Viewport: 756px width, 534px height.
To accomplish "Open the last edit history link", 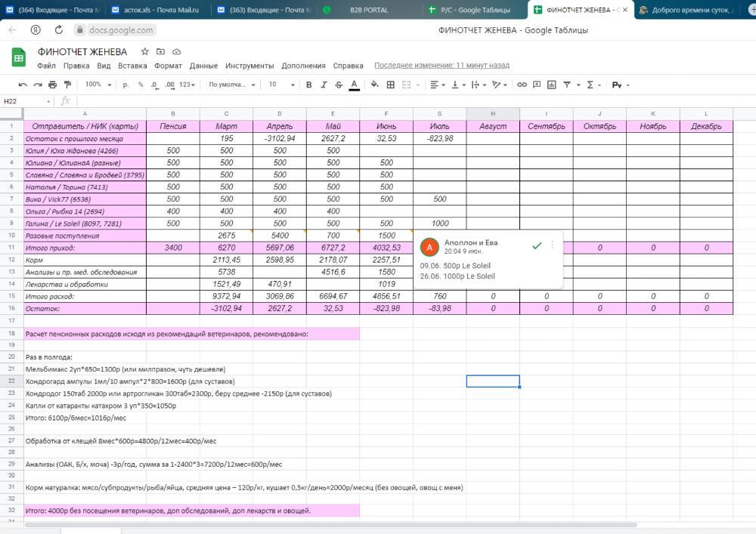I will click(442, 66).
